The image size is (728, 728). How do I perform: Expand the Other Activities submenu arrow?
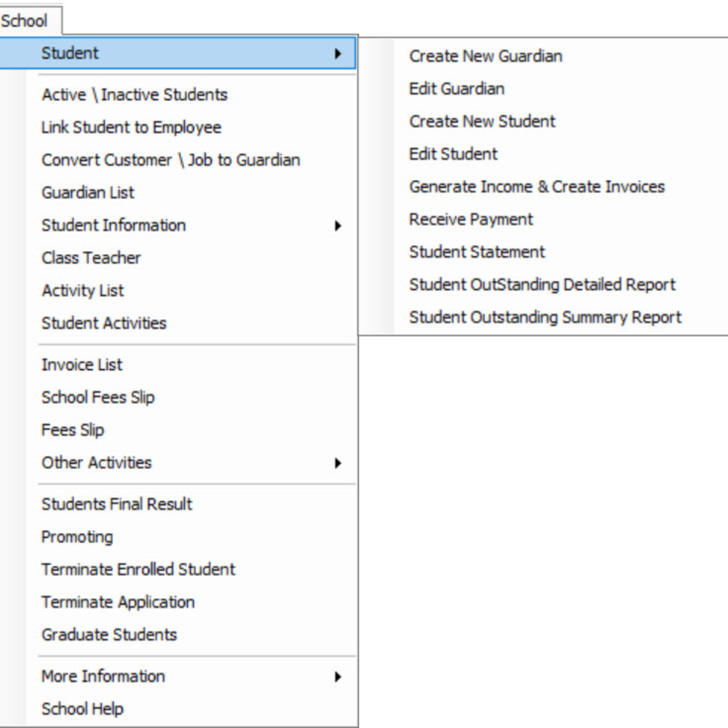click(x=338, y=463)
